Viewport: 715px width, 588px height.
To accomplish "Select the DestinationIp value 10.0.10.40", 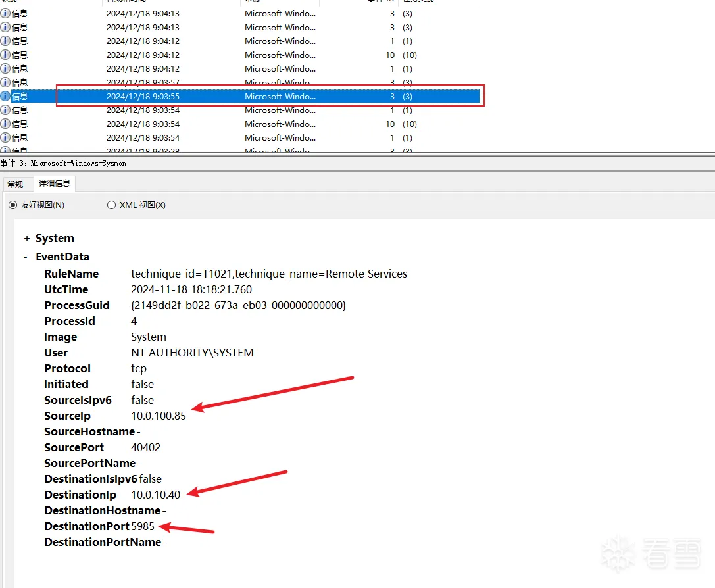I will point(155,495).
